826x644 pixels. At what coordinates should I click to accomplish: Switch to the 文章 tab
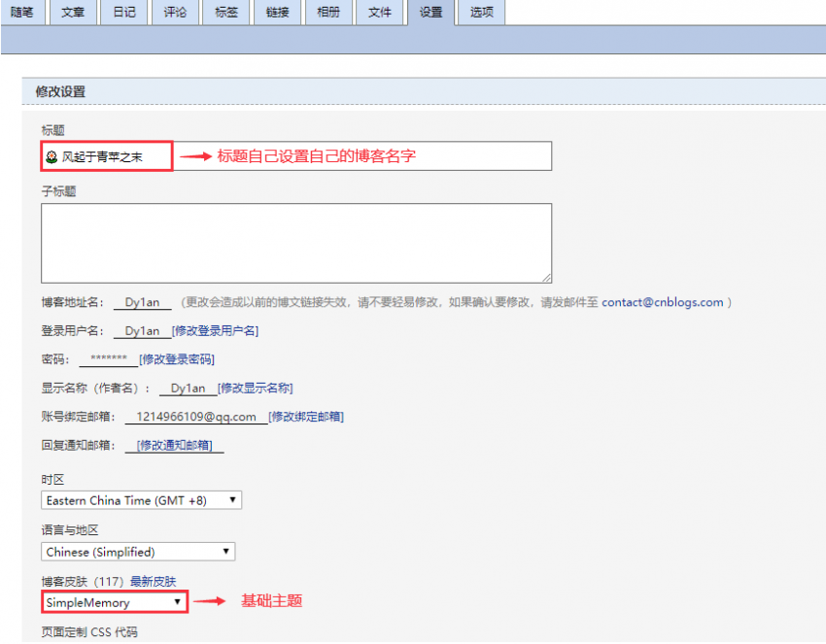click(x=73, y=13)
